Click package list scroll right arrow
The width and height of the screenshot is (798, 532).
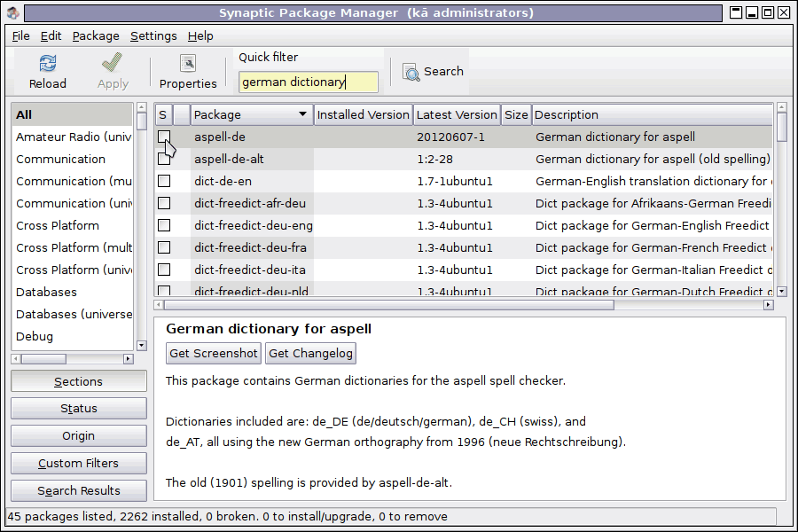pos(769,304)
